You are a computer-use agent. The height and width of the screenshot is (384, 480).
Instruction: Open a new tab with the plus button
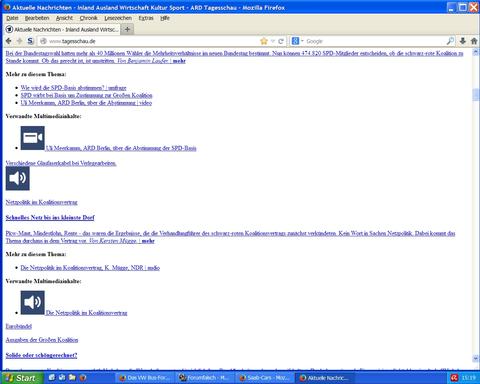pos(127,29)
